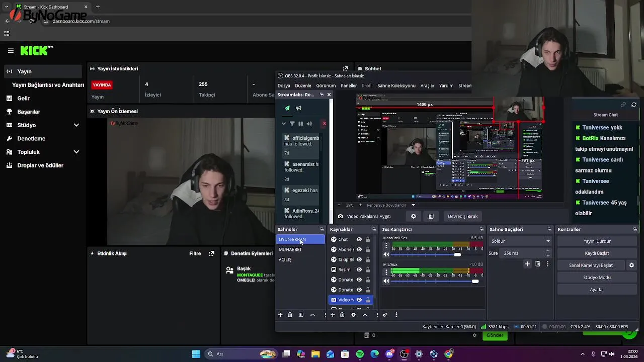Delete selected scene using Sahneler trash icon
The height and width of the screenshot is (362, 644).
(290, 315)
